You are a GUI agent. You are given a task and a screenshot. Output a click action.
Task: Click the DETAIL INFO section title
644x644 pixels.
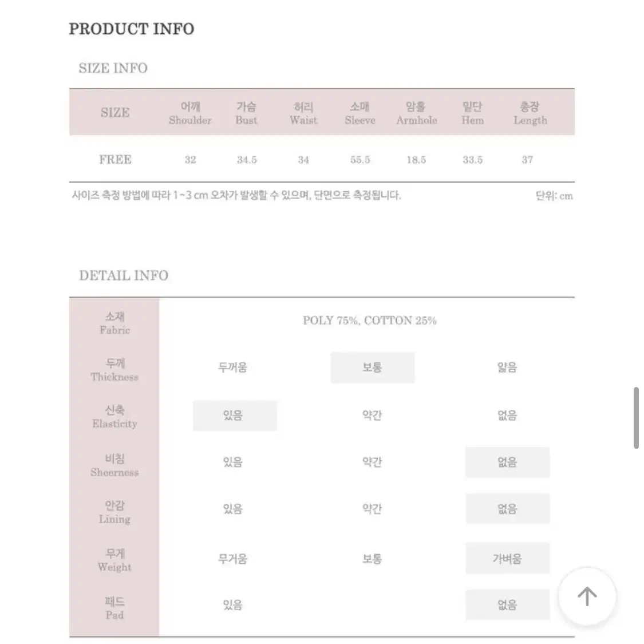[x=124, y=275]
